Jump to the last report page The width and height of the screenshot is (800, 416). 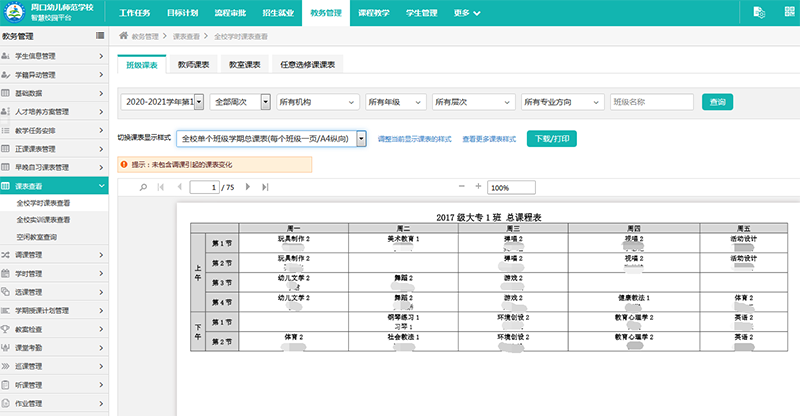tap(266, 187)
